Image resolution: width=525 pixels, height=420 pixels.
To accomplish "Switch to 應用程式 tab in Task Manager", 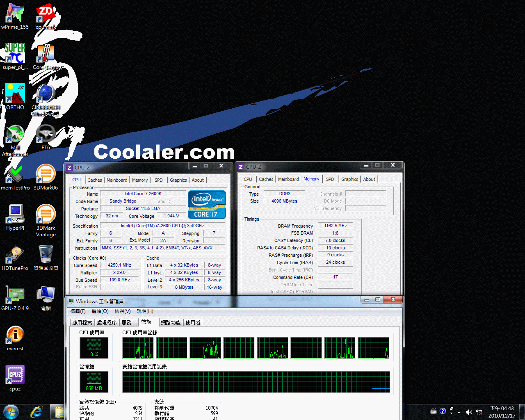I will pyautogui.click(x=82, y=323).
